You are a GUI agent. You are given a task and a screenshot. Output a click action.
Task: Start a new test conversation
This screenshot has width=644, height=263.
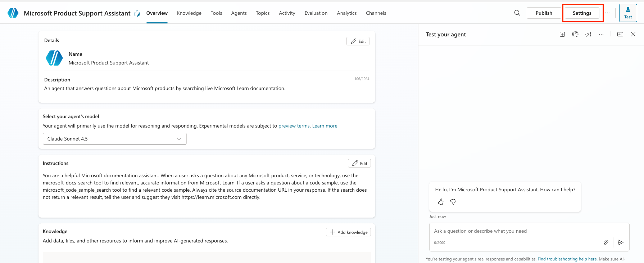click(x=562, y=34)
